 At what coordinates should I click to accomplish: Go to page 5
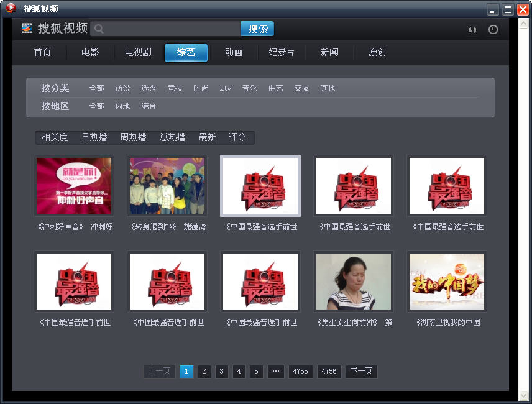click(257, 372)
